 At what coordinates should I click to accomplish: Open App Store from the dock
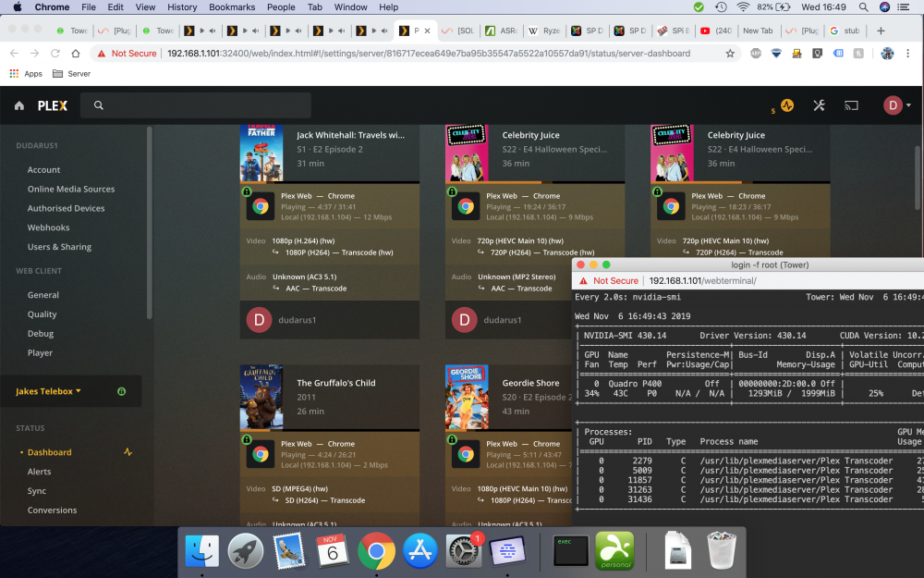click(420, 551)
